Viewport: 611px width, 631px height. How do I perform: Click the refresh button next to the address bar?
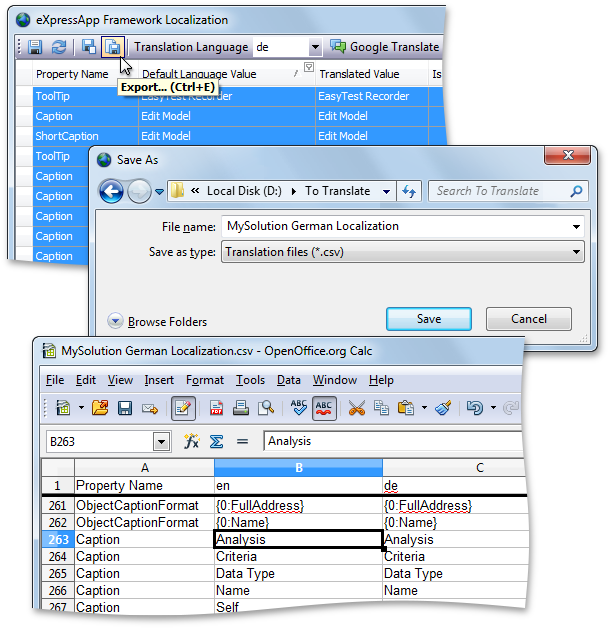coord(409,191)
